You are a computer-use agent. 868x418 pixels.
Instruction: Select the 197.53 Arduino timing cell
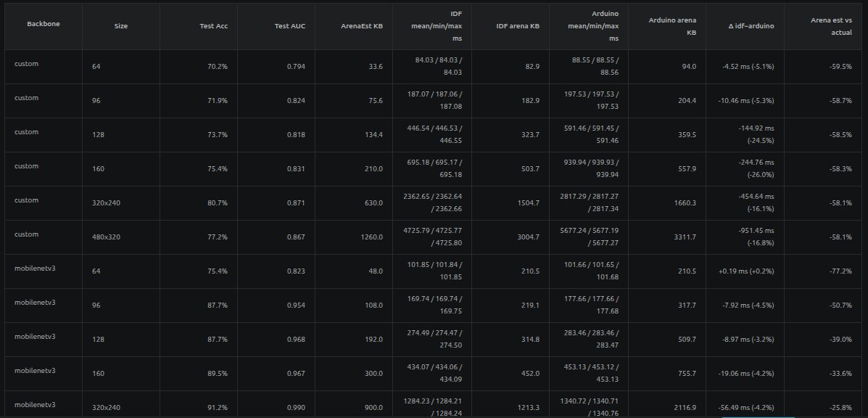point(591,100)
